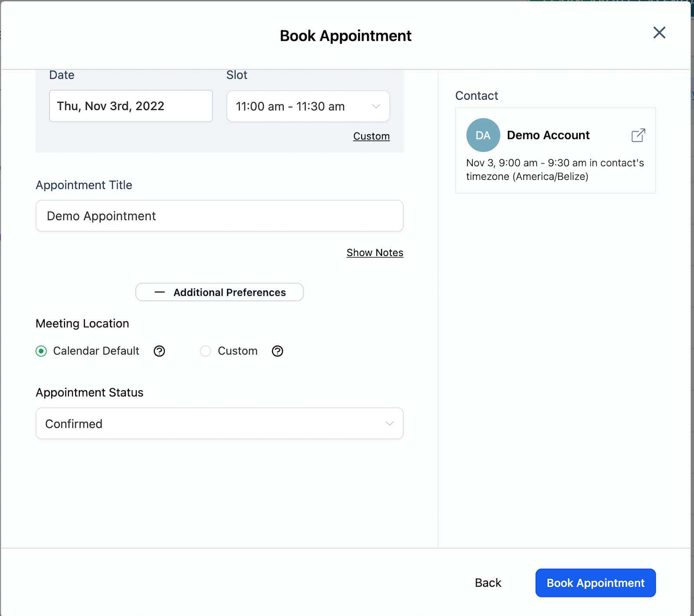Screen dimensions: 694x616
Task: Click the Appointment Title input field
Action: pos(219,216)
